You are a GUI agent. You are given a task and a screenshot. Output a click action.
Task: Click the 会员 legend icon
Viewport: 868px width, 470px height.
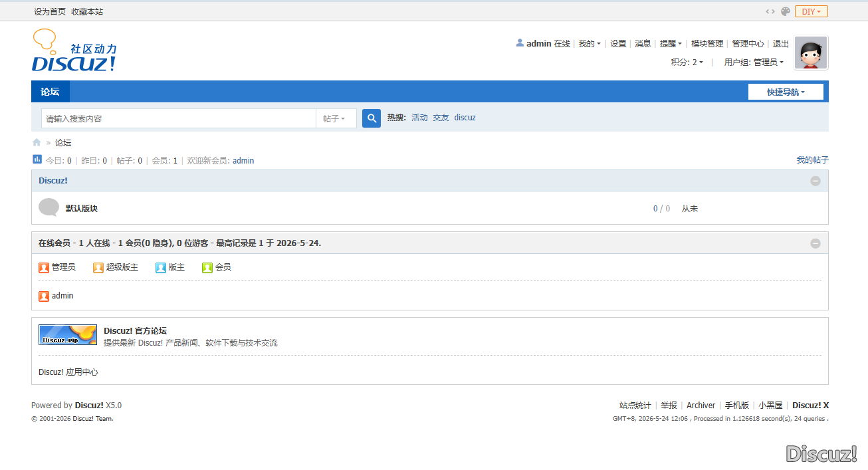click(207, 268)
